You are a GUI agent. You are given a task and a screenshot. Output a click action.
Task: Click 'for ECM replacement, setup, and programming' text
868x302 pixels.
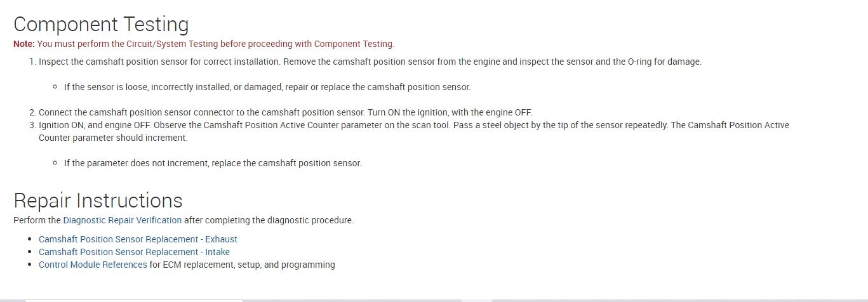242,265
